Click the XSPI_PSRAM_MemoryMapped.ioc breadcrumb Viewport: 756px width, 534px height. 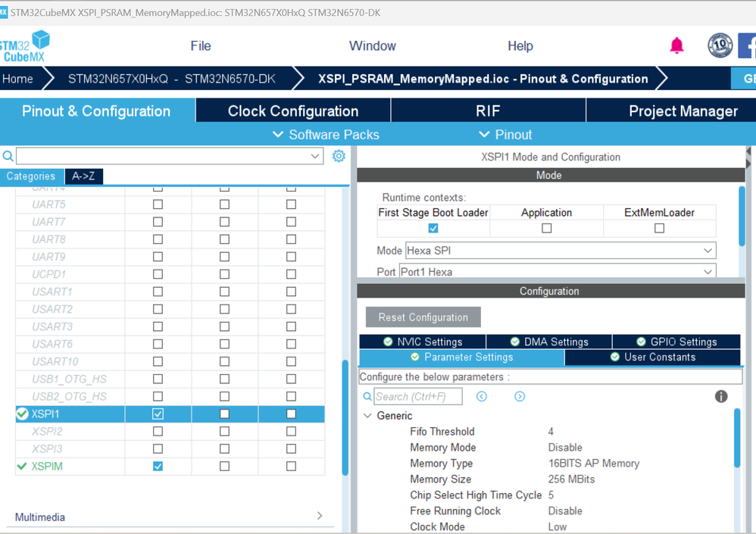pos(483,79)
